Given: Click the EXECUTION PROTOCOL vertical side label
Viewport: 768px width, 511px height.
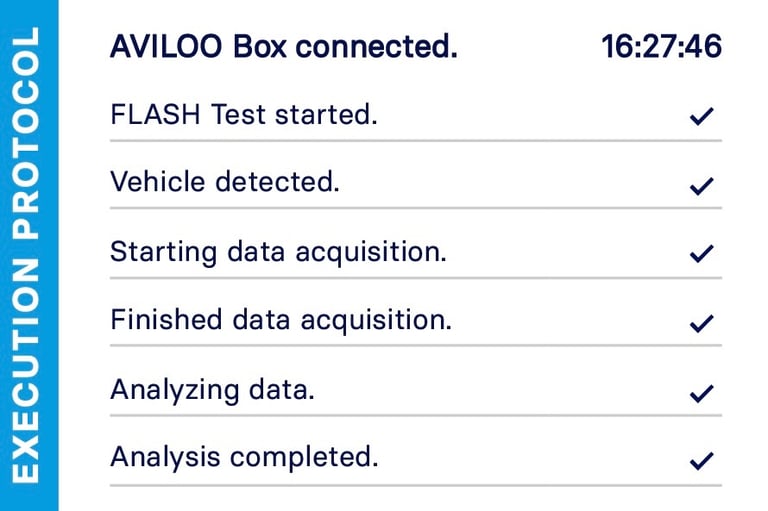Looking at the screenshot, I should (25, 255).
